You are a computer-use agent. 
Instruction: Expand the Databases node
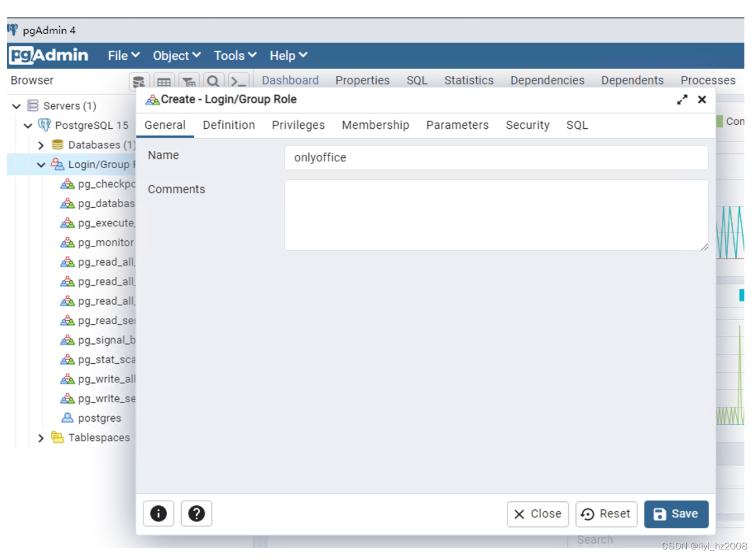[41, 145]
